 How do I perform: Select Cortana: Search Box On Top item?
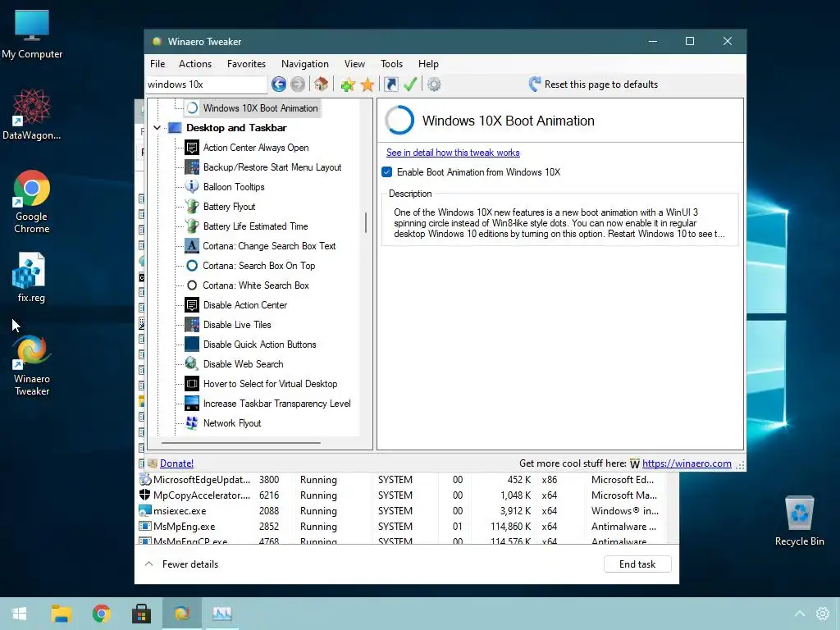[x=249, y=266]
